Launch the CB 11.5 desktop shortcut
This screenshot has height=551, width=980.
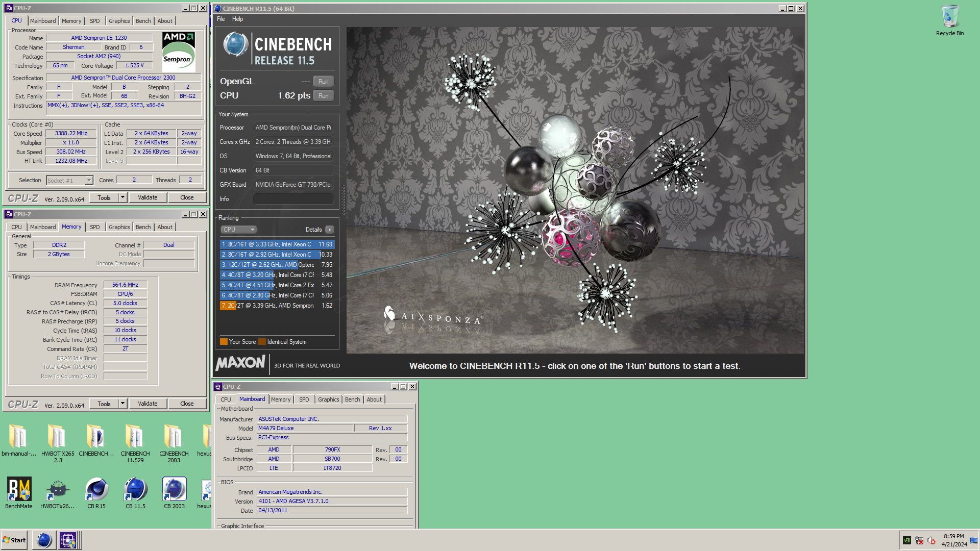135,492
